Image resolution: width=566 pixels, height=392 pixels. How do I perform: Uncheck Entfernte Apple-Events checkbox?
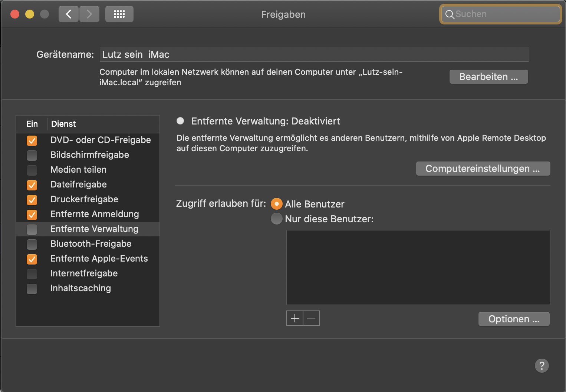pyautogui.click(x=32, y=259)
